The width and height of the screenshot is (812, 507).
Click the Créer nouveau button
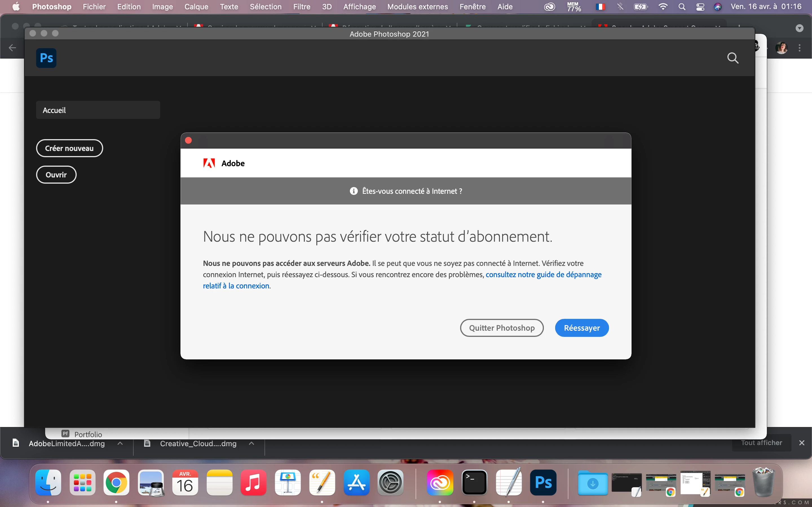[x=69, y=148]
